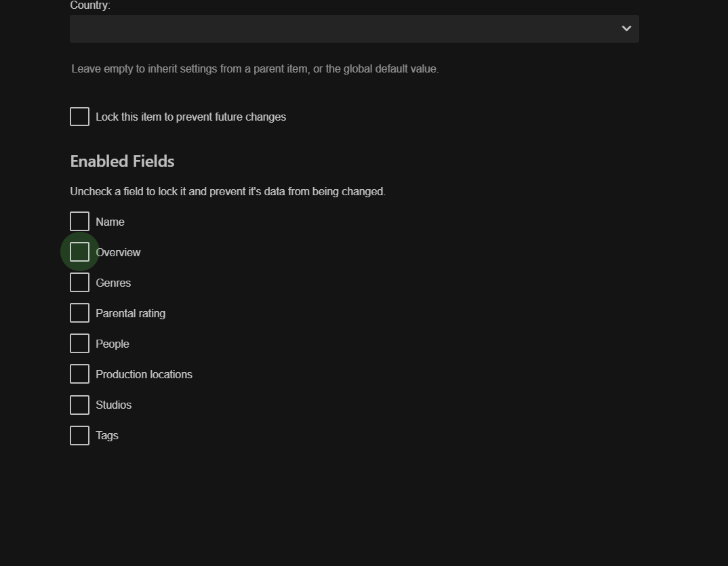Click the 'Production locations' label text

[x=144, y=375]
